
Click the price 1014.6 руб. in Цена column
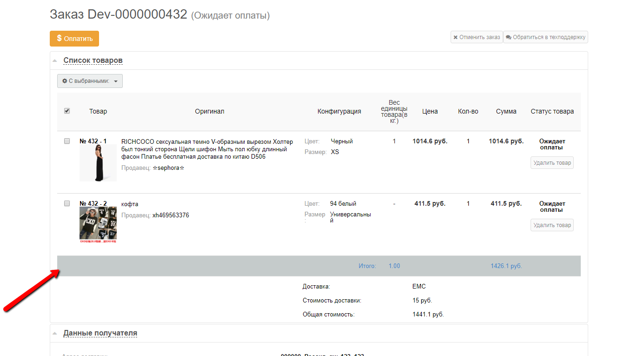click(x=430, y=141)
